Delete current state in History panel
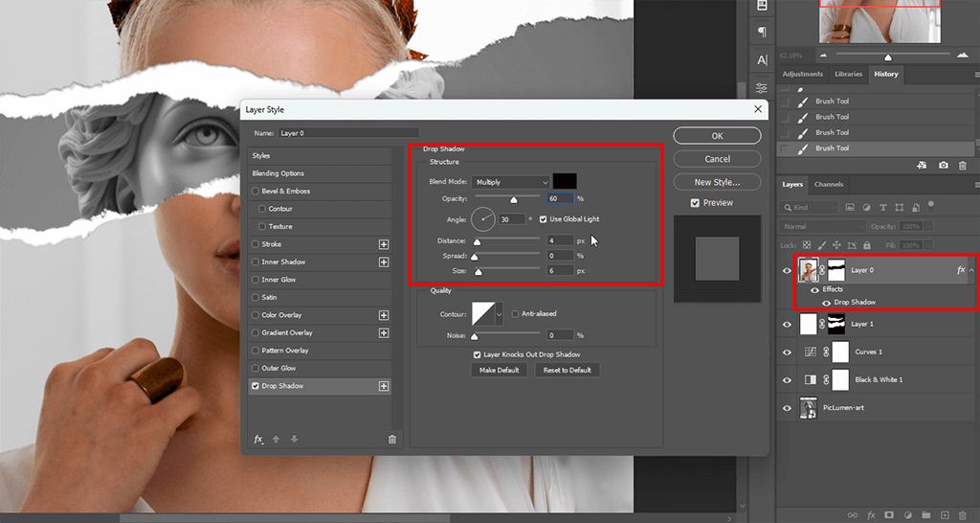The image size is (980, 523). (x=963, y=165)
